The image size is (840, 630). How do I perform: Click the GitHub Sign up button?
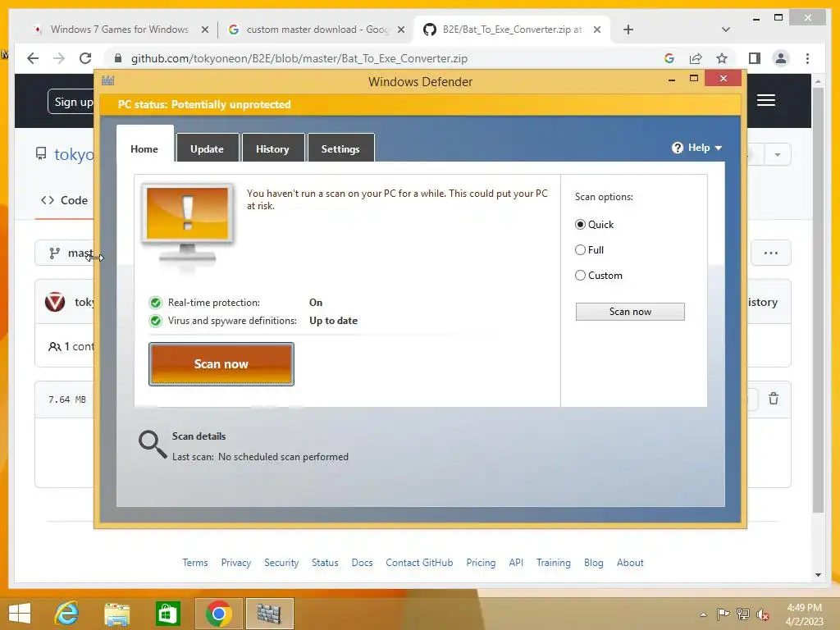coord(71,102)
